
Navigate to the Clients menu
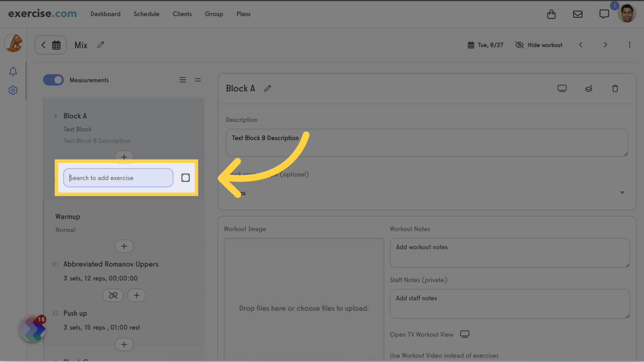coord(182,14)
